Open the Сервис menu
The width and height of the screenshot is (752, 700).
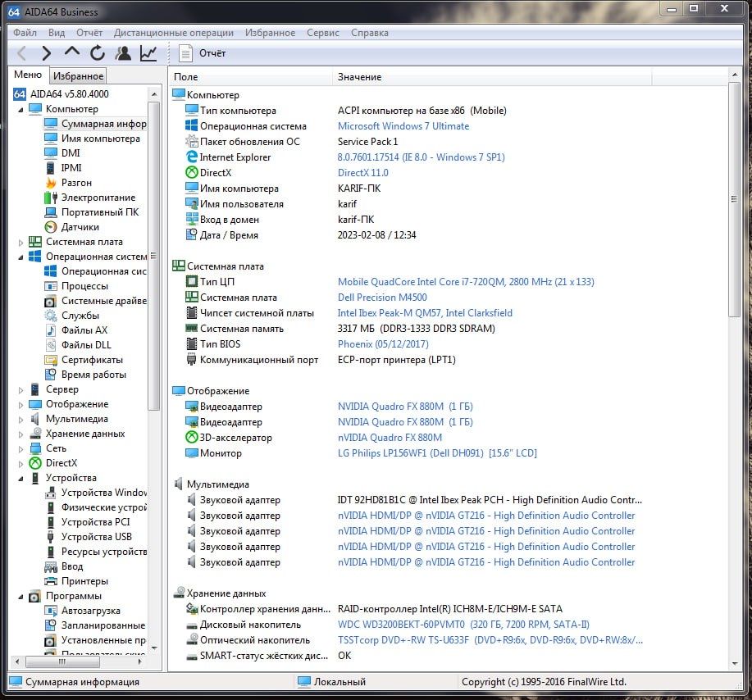click(323, 33)
